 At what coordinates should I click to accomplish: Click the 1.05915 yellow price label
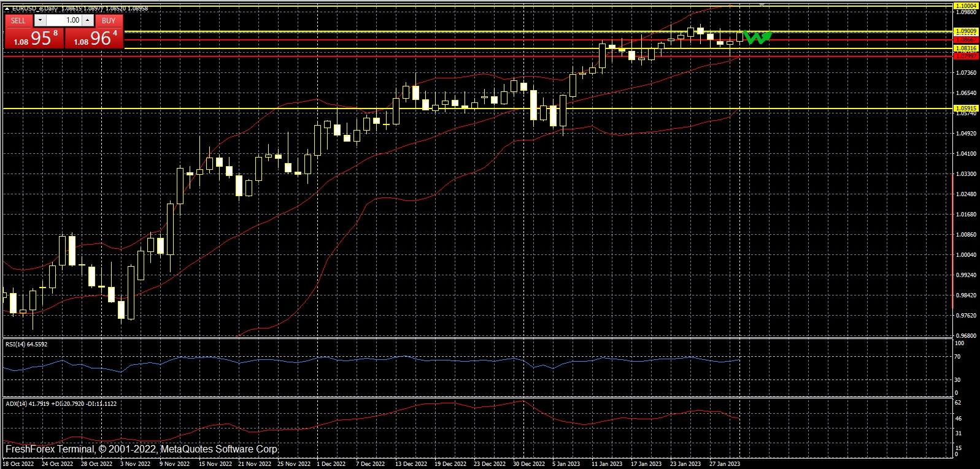pos(966,109)
